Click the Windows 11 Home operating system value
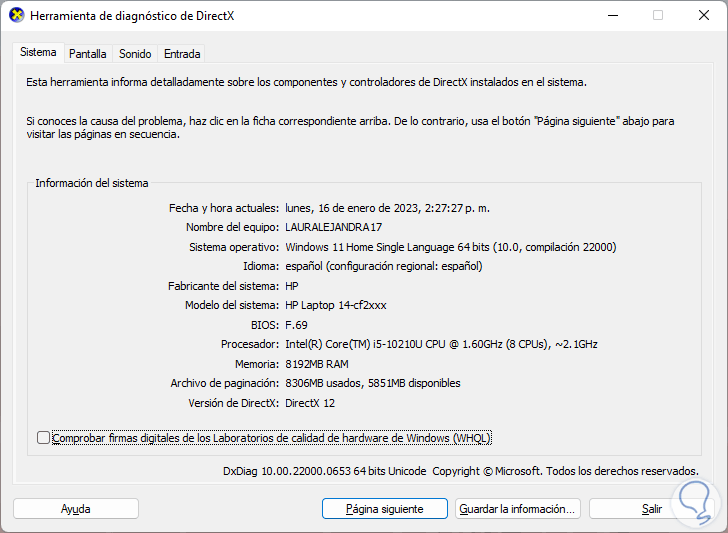 (450, 247)
